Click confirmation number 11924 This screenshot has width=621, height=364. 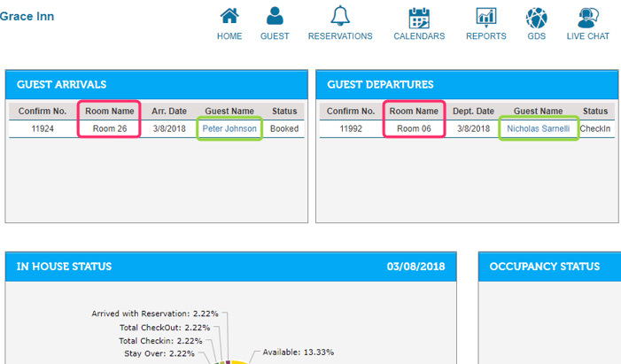coord(43,128)
